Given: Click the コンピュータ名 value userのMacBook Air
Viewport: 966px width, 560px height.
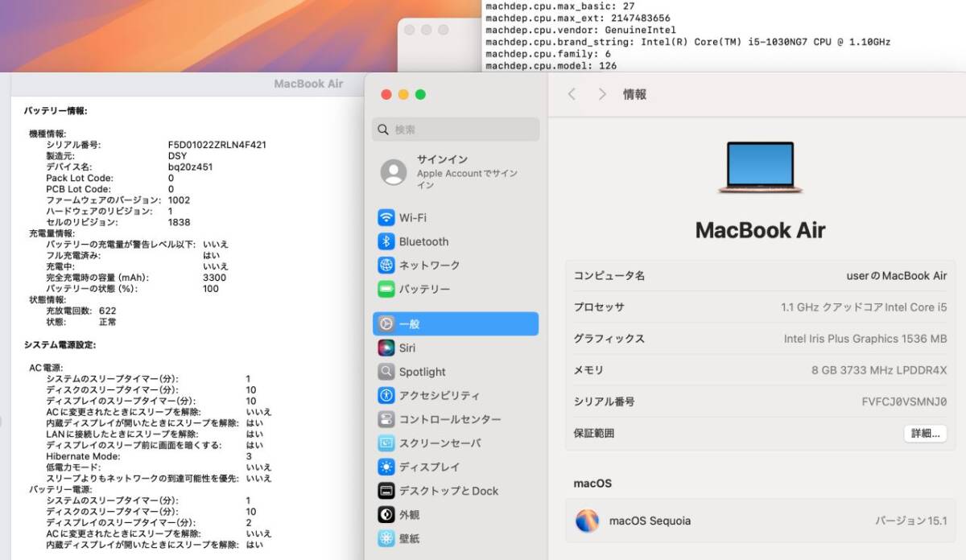Looking at the screenshot, I should [897, 275].
